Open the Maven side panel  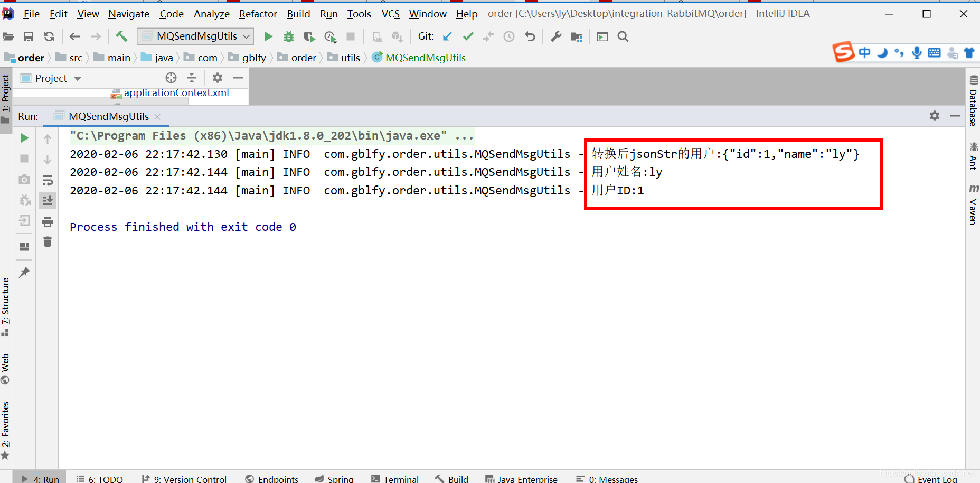pos(973,205)
